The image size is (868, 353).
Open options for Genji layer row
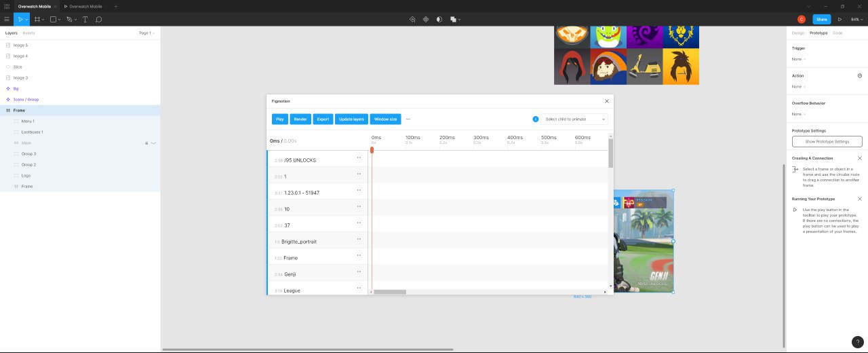click(359, 272)
